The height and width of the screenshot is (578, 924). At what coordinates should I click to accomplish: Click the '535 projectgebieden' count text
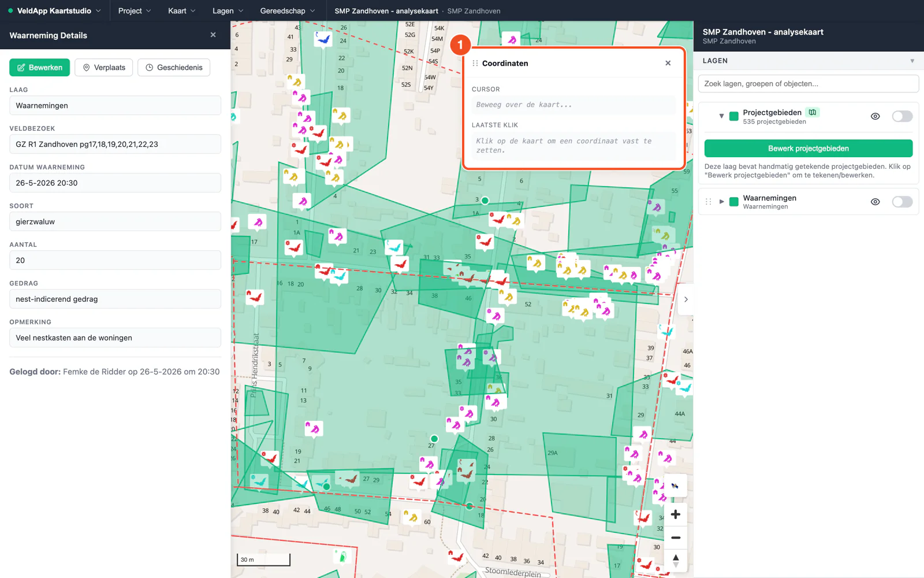tap(774, 122)
